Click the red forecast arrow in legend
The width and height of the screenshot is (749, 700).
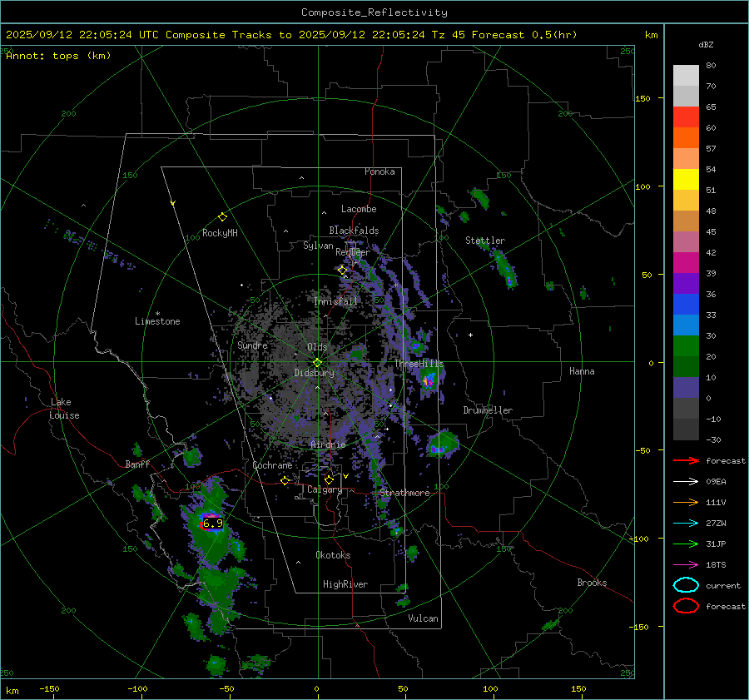click(x=686, y=460)
